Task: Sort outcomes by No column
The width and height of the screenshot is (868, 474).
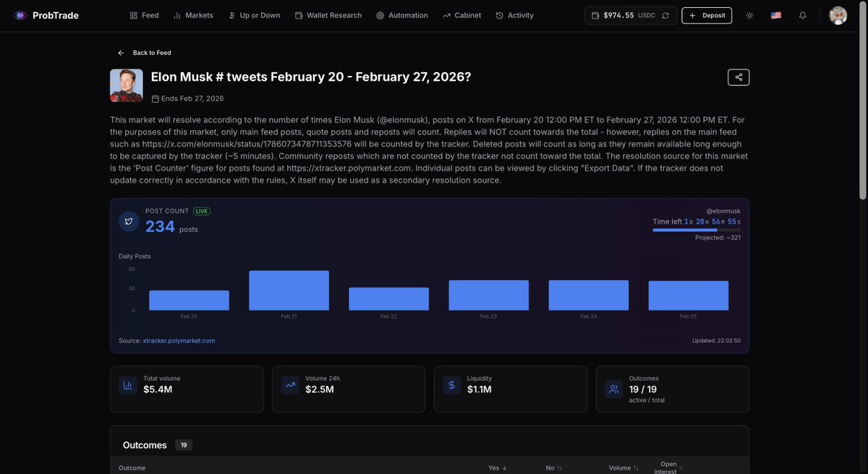Action: coord(554,468)
